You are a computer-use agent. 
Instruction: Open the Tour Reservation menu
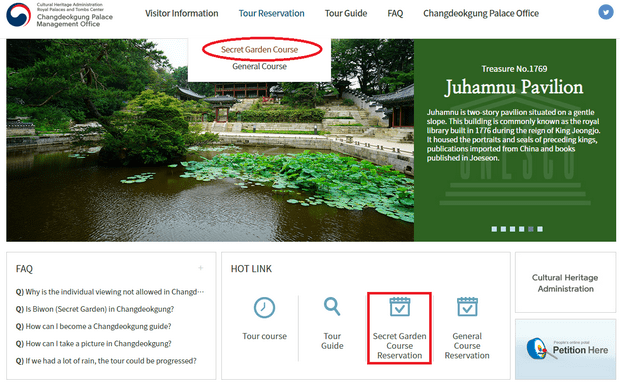coord(272,13)
